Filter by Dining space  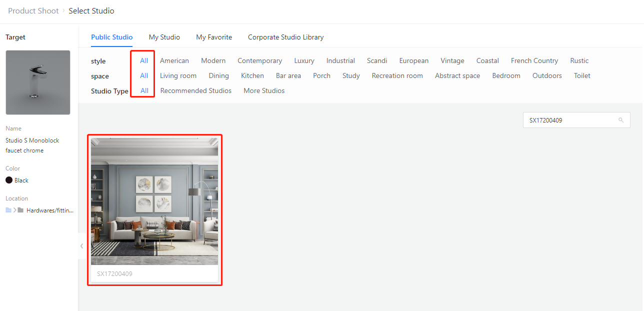(219, 75)
